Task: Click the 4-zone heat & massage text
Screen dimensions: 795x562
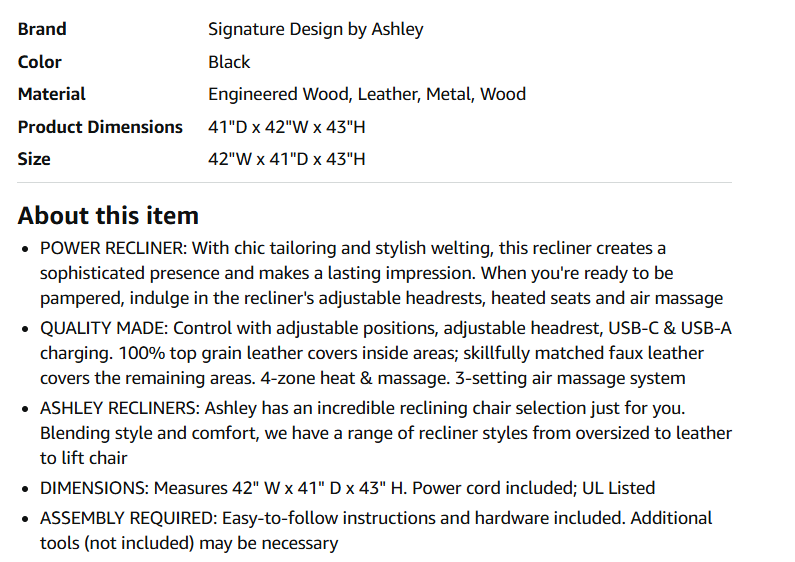Action: click(x=355, y=378)
